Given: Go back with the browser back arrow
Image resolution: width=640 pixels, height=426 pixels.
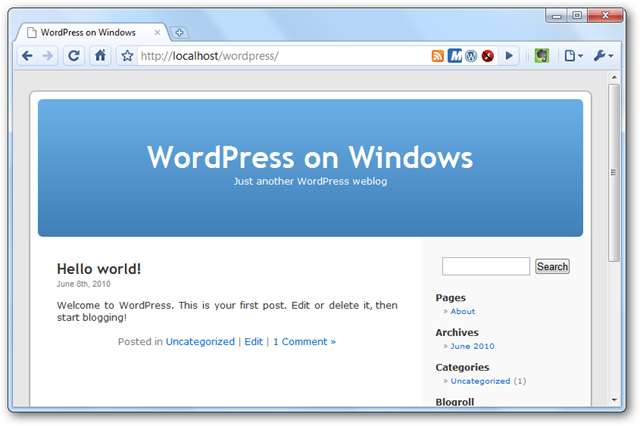Looking at the screenshot, I should click(x=27, y=56).
